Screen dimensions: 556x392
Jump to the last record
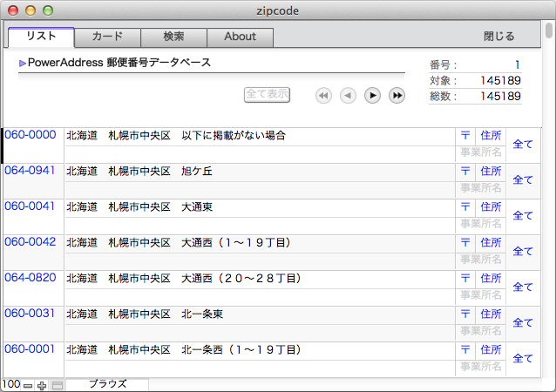coord(397,96)
